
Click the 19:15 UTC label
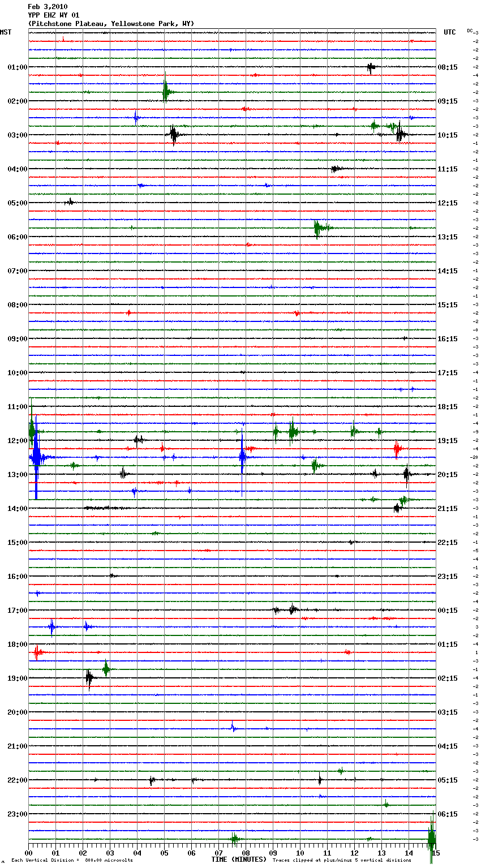(x=448, y=441)
